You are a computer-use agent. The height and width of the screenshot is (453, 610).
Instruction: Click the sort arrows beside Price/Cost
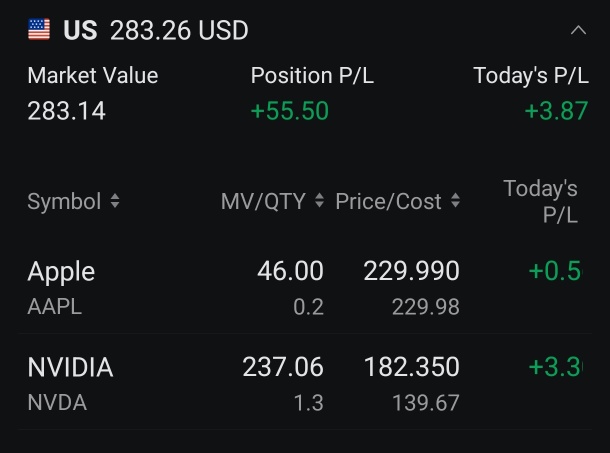455,202
